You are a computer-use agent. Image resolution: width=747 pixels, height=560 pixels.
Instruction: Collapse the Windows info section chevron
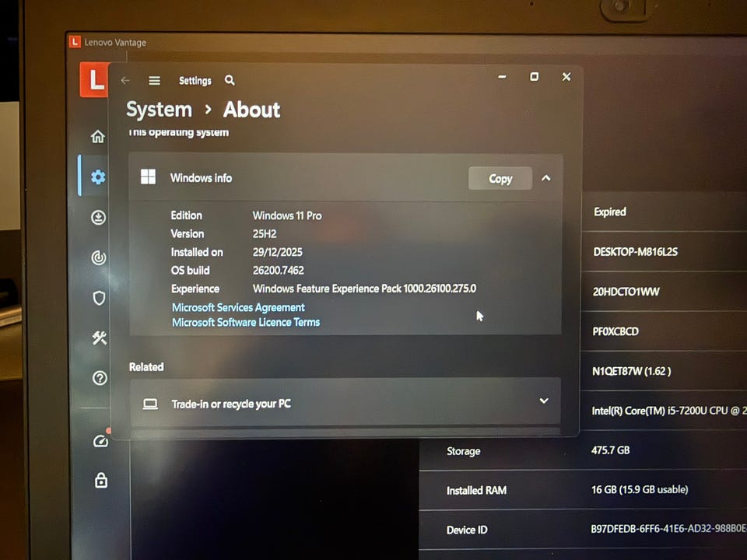546,178
